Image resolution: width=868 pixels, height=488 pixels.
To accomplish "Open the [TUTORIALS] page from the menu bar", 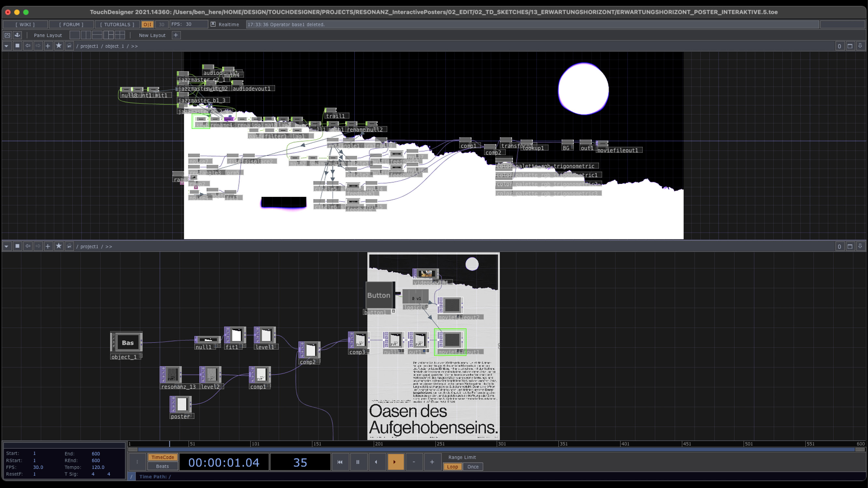I will (x=117, y=24).
